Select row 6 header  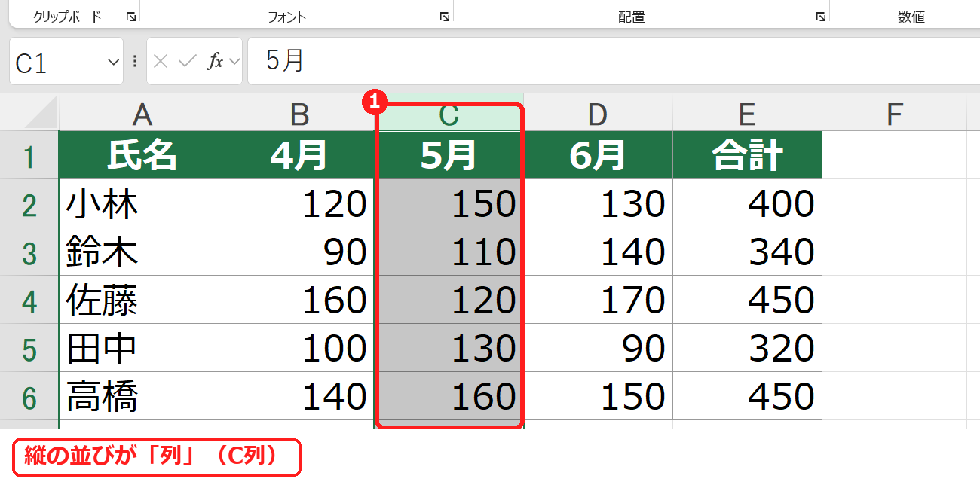coord(29,396)
